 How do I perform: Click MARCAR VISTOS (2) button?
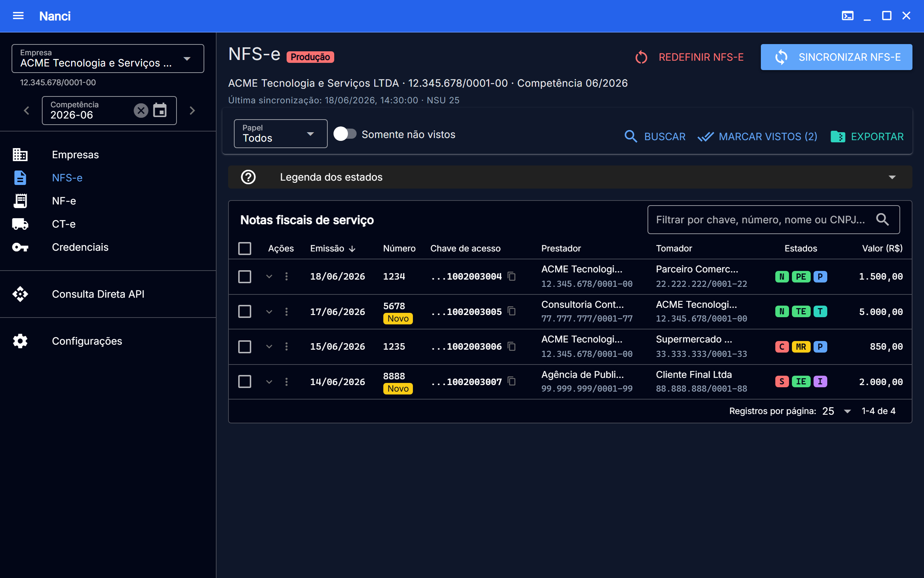tap(758, 137)
